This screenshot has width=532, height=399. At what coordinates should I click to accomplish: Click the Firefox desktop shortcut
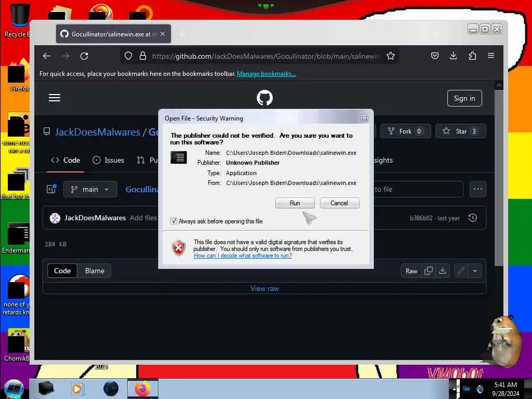coord(18,75)
